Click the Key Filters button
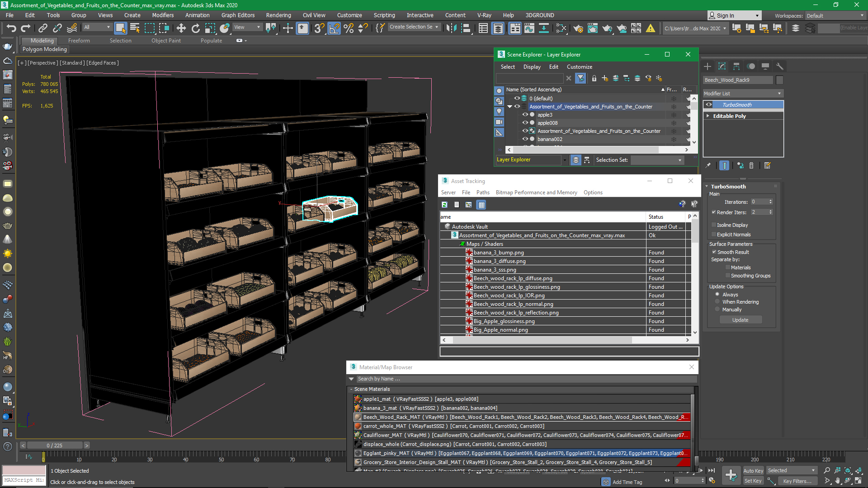The image size is (868, 488). click(x=797, y=481)
